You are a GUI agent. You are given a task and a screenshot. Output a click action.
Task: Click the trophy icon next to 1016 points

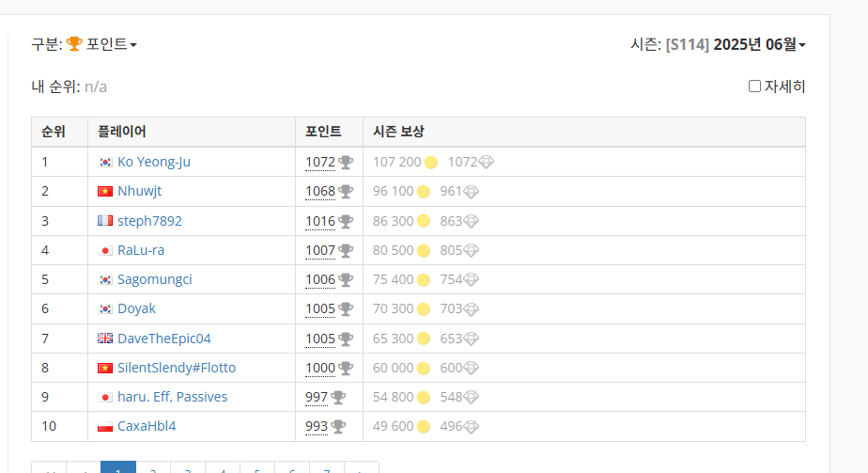tap(346, 222)
